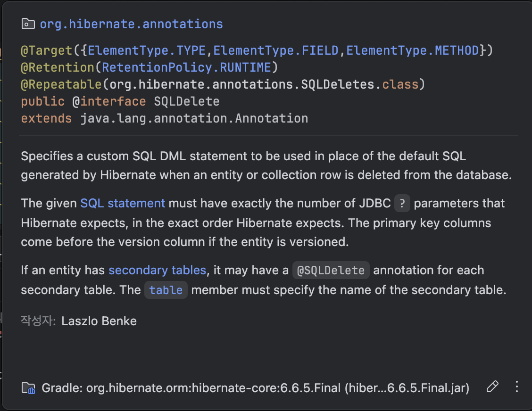
Task: Open ElementType.FIELD reference
Action: (275, 50)
